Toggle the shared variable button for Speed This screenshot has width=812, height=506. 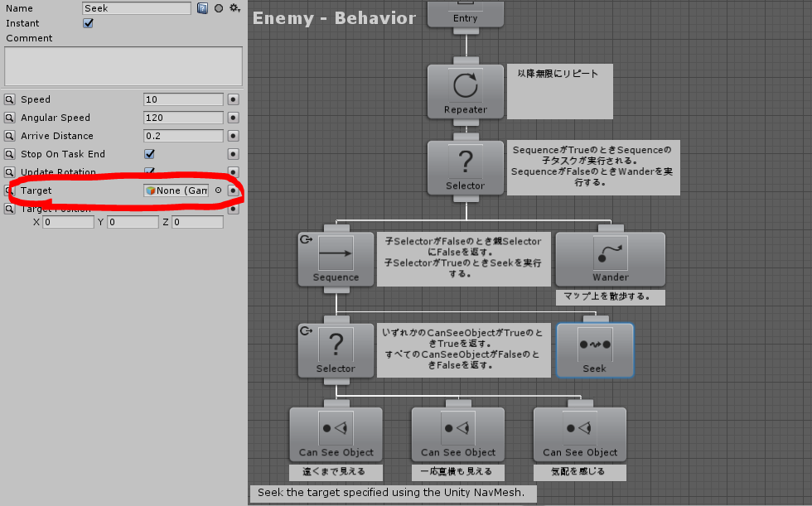pos(233,99)
